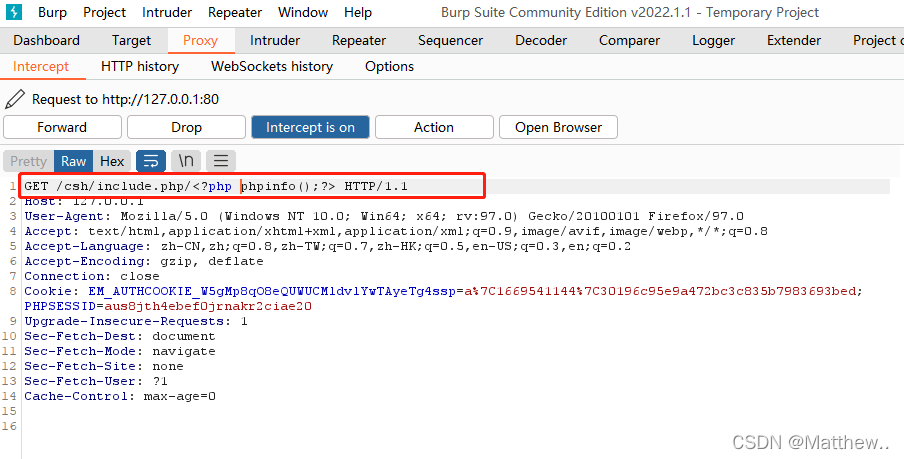904x459 pixels.
Task: Click the User-Agent header line
Action: (383, 217)
